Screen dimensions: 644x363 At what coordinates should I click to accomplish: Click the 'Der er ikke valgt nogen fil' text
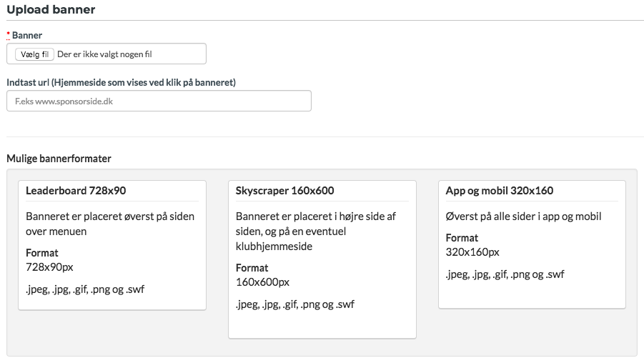coord(104,54)
